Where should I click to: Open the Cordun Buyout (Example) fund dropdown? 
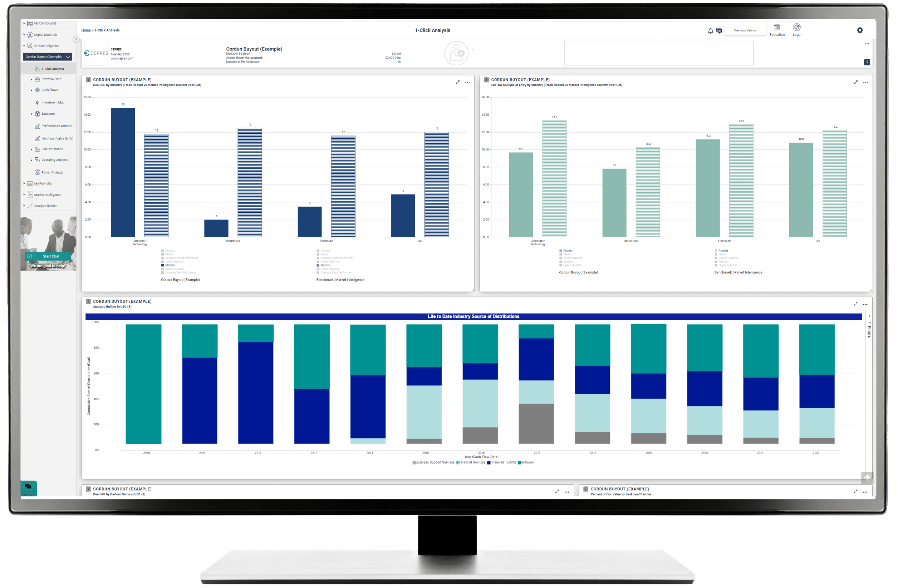48,56
